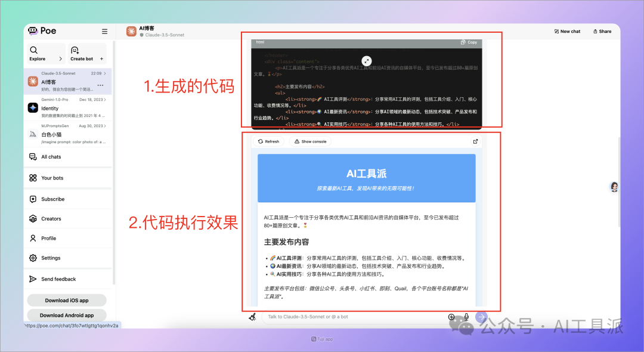Click the Settings gear icon
Viewport: 644px width, 352px height.
[x=33, y=258]
